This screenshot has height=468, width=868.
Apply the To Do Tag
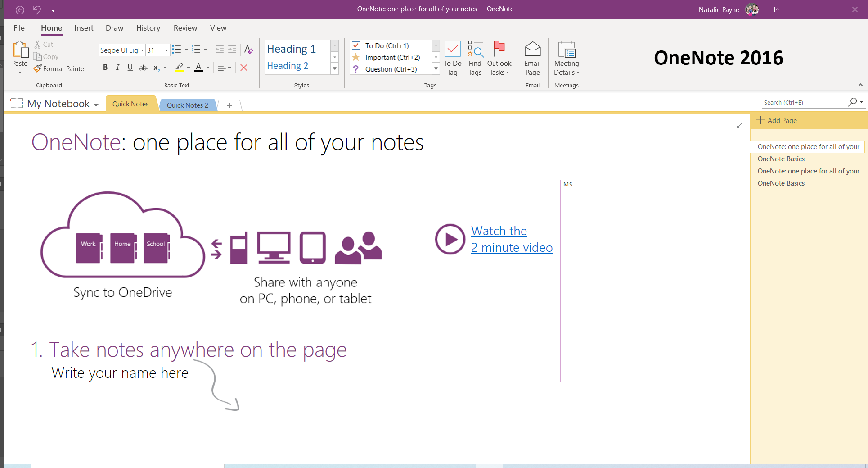(452, 58)
